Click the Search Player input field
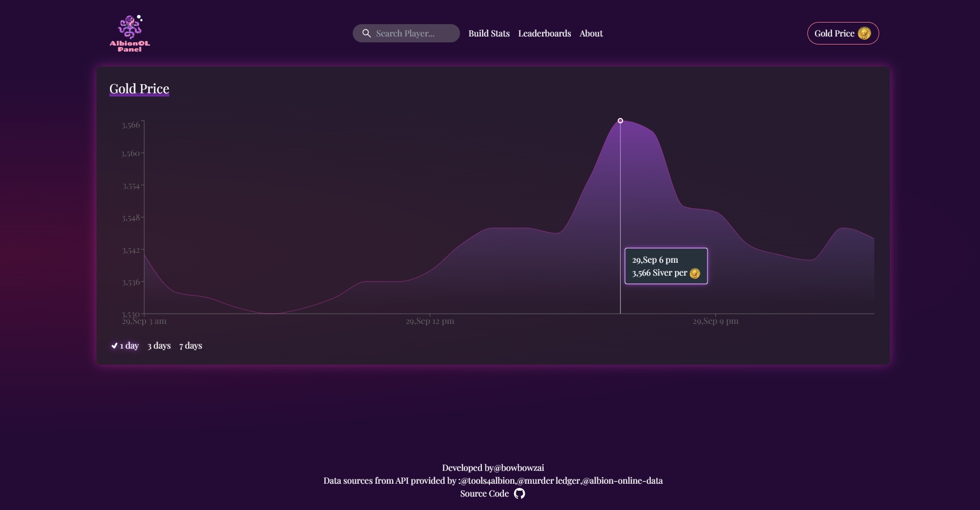The width and height of the screenshot is (980, 510). click(x=406, y=33)
